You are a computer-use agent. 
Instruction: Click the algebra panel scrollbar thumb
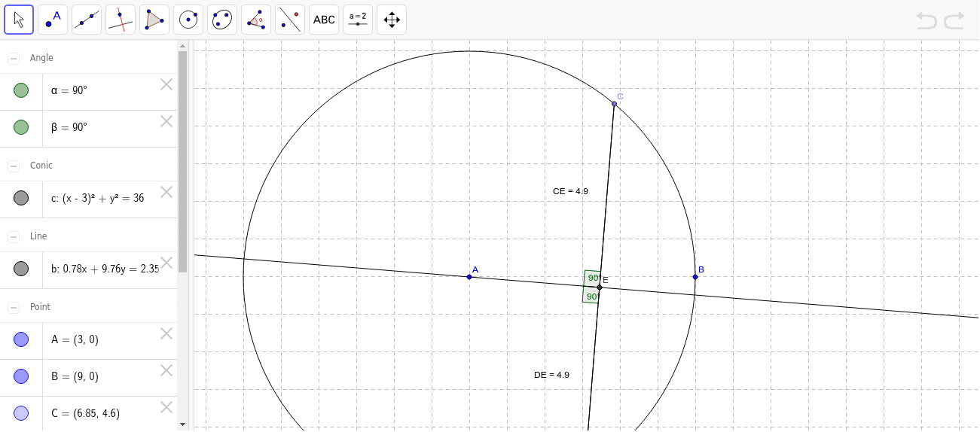click(x=182, y=162)
